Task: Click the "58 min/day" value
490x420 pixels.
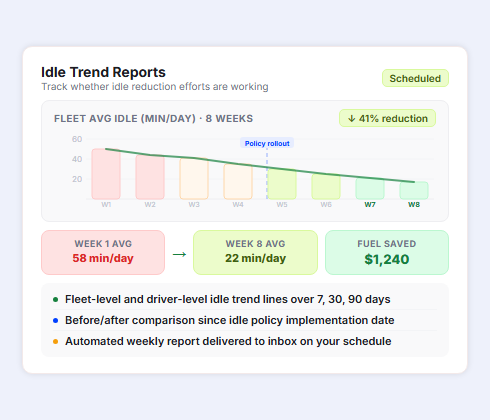Action: (x=103, y=258)
